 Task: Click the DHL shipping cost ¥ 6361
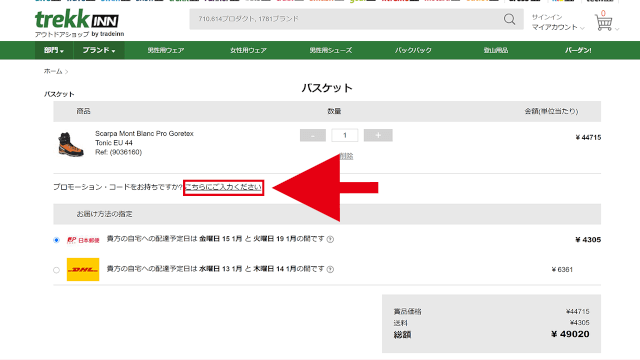tap(562, 269)
